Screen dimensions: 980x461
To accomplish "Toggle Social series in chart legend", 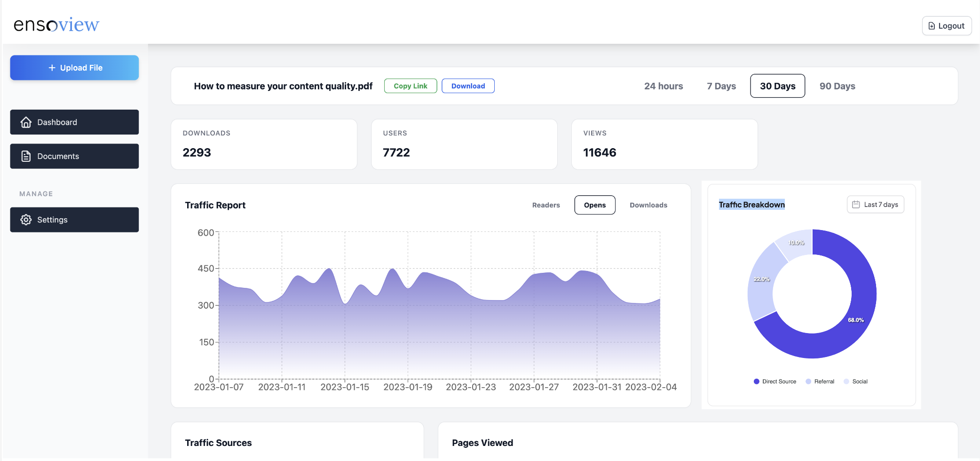I will coord(856,382).
